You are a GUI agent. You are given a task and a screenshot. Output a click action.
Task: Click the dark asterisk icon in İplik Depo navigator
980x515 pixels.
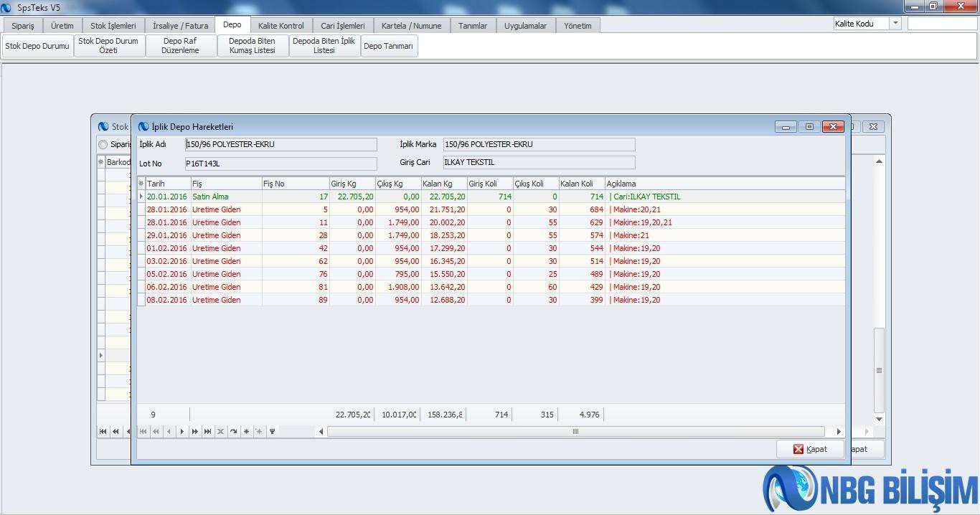pyautogui.click(x=246, y=431)
